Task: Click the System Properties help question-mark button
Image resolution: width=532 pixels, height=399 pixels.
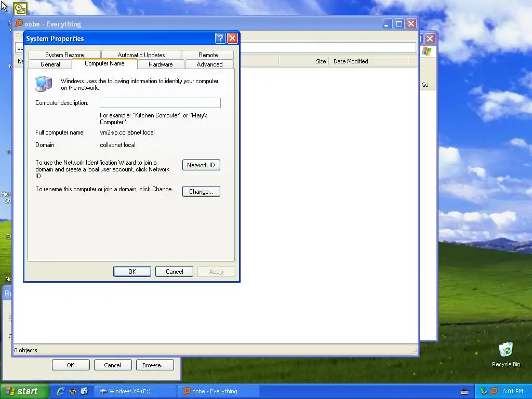Action: point(220,38)
